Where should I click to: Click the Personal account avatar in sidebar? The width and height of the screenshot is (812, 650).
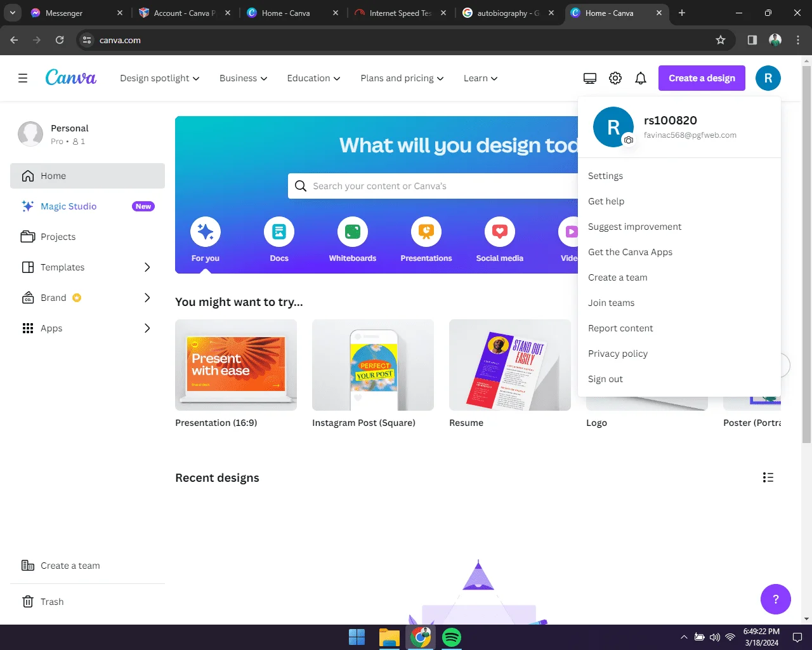pyautogui.click(x=30, y=134)
